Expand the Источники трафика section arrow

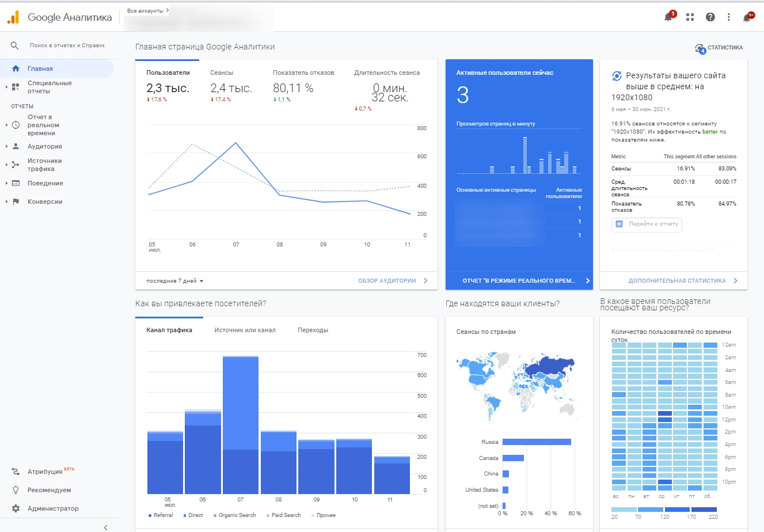[6, 165]
